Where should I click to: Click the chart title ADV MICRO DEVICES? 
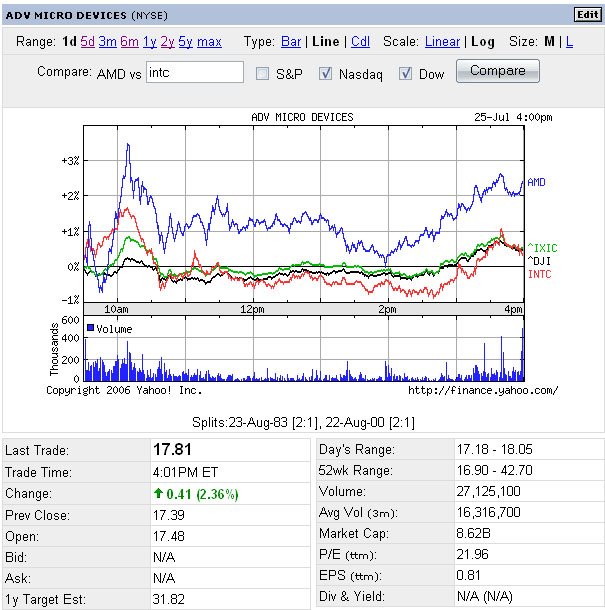tap(302, 117)
